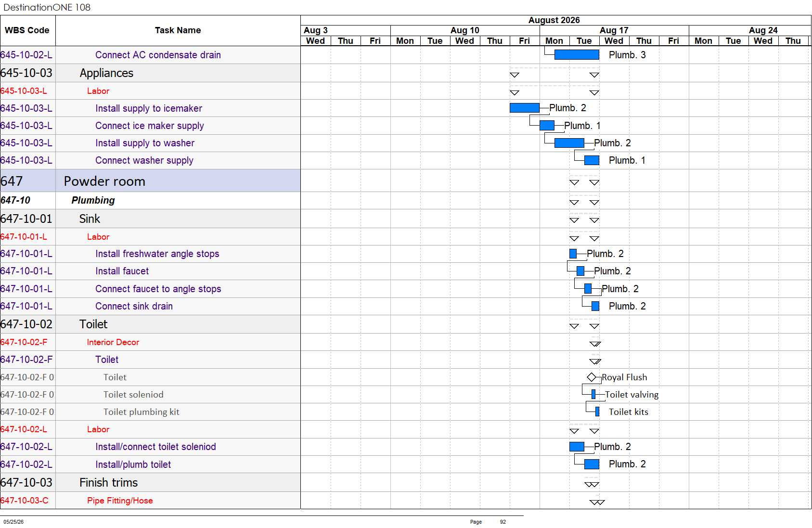Select the Finish trims summary task
The height and width of the screenshot is (528, 812).
point(150,482)
